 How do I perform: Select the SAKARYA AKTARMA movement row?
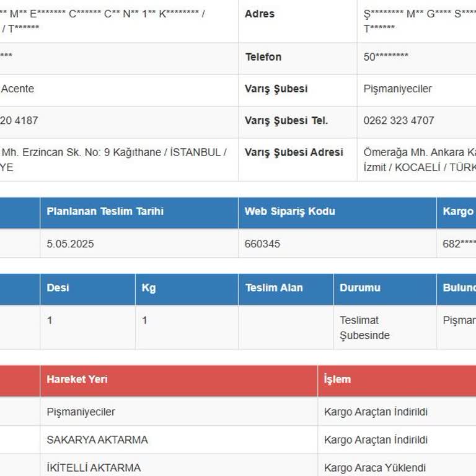(97, 440)
